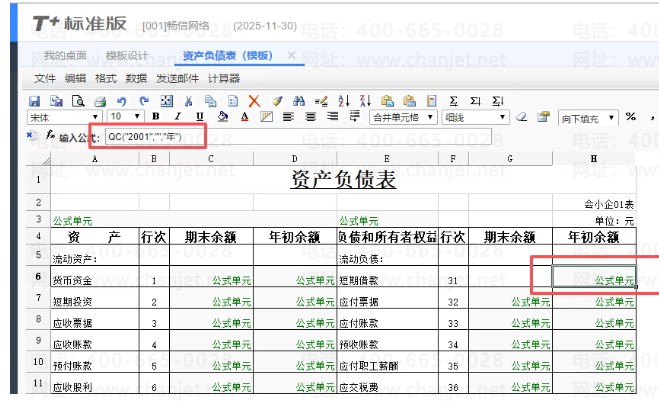
Task: Click the 短期借款 cell
Action: pyautogui.click(x=387, y=277)
